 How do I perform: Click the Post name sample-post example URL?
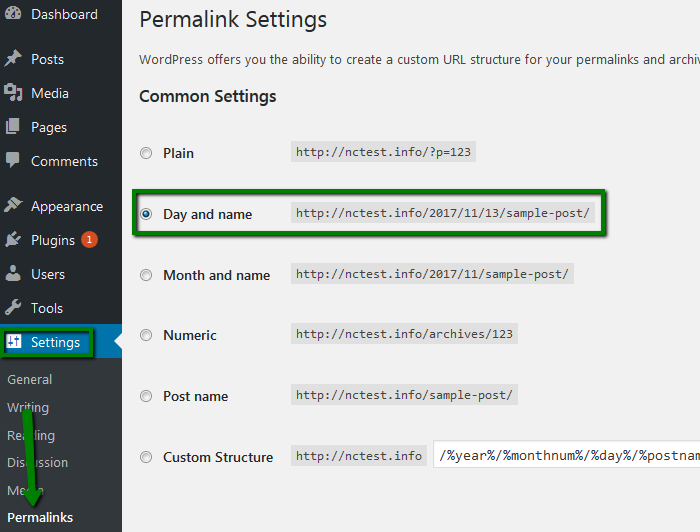tap(404, 395)
